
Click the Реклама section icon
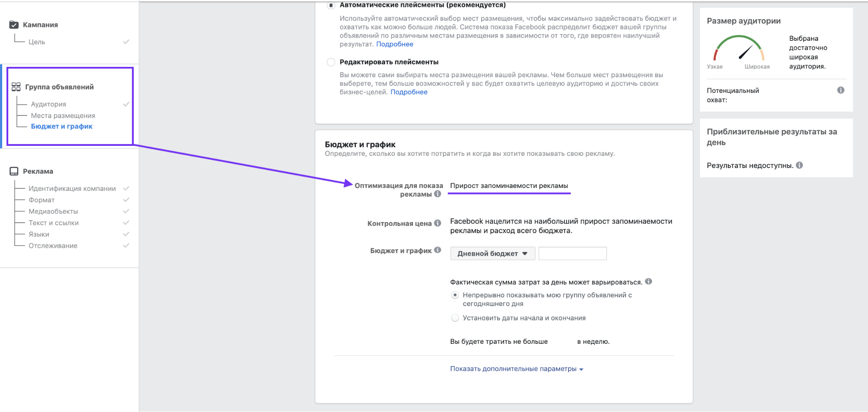pos(14,171)
